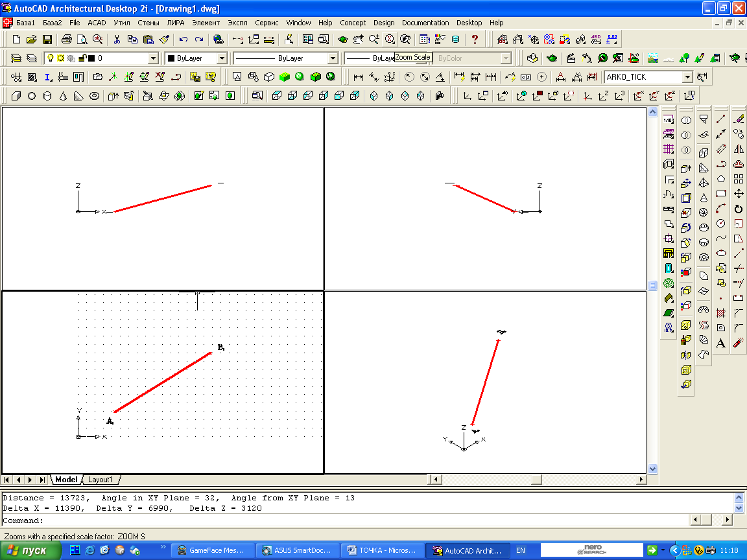
Task: Jump to first layout tab arrow
Action: click(x=6, y=480)
